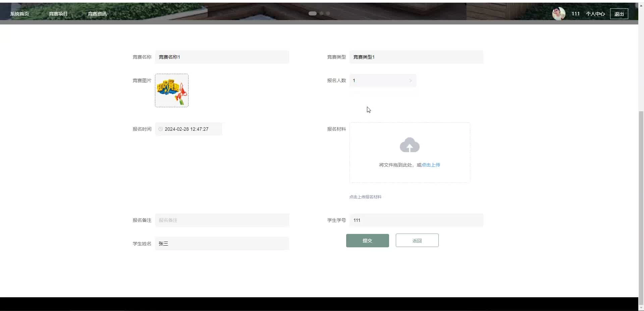
Task: Focus the 学生姓名 input field
Action: pyautogui.click(x=222, y=244)
